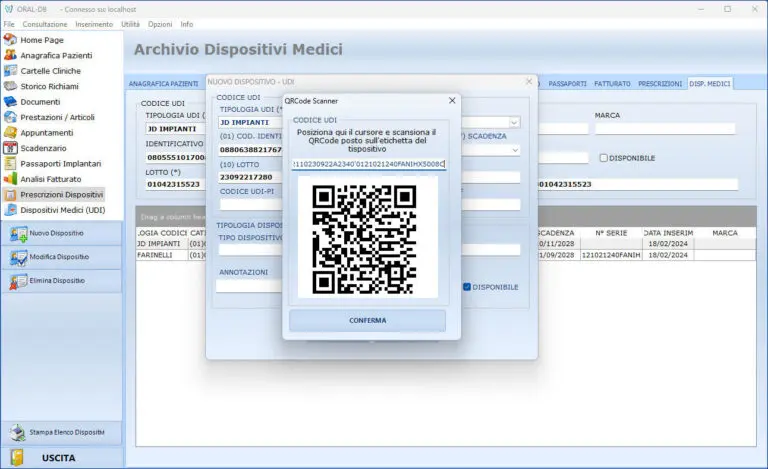This screenshot has height=469, width=768.
Task: Switch to FATTURATO tab
Action: click(x=612, y=84)
